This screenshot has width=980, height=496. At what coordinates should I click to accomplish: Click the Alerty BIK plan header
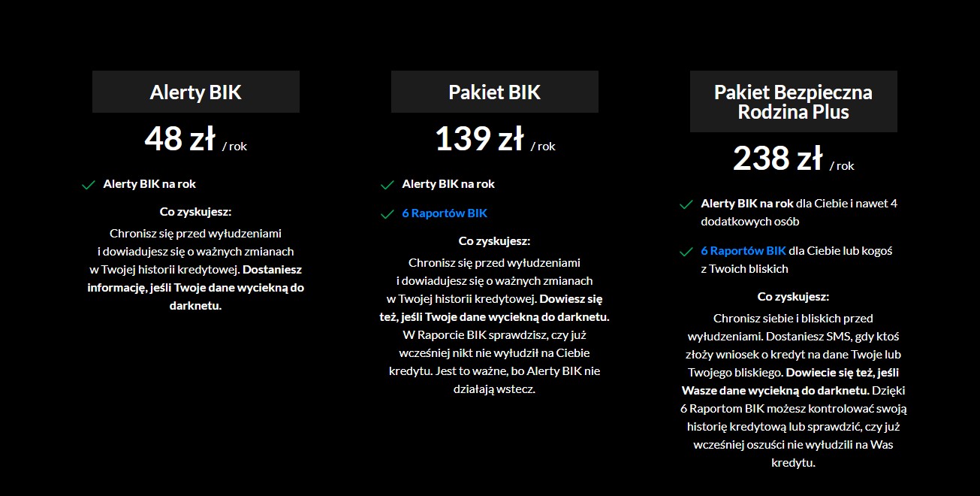click(x=195, y=92)
